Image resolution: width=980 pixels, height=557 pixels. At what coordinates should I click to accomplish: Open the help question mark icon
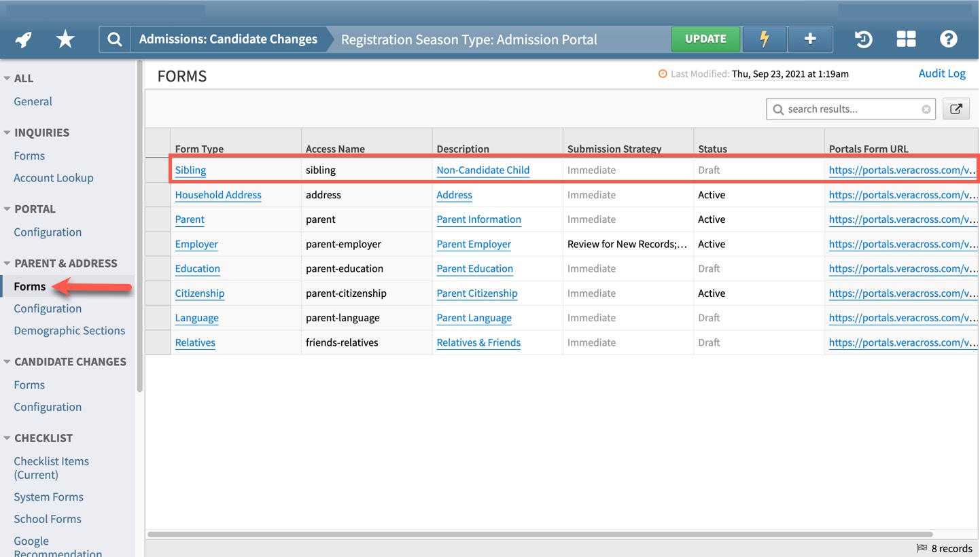(x=949, y=39)
